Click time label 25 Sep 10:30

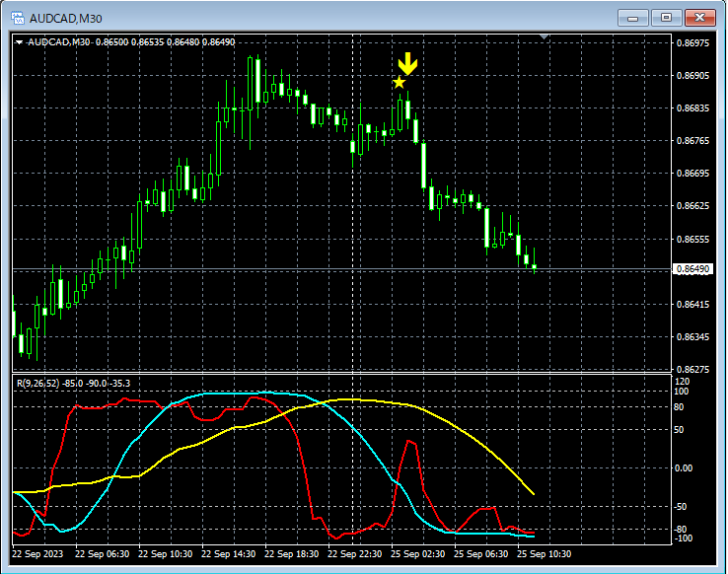pos(545,554)
